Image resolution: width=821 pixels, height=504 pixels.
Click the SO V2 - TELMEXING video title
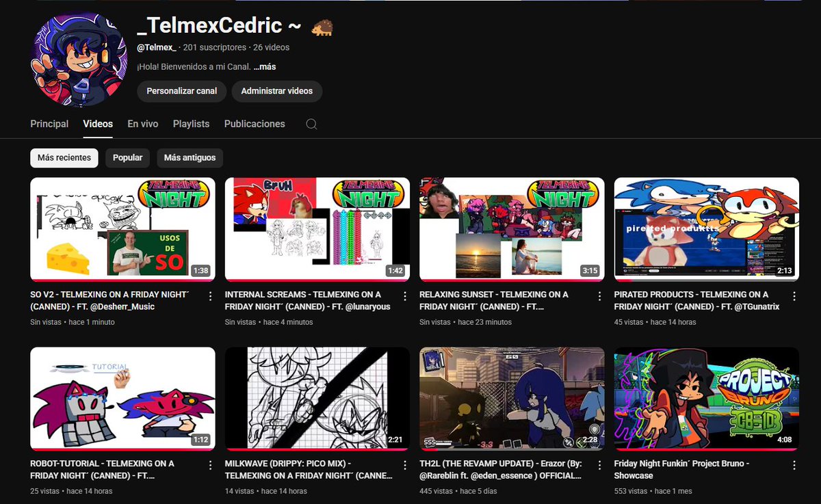pyautogui.click(x=109, y=301)
